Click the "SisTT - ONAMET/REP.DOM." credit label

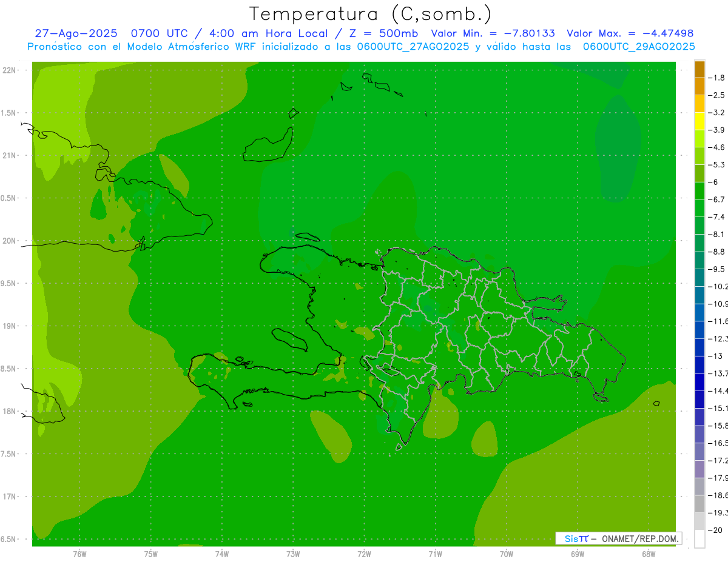point(618,538)
